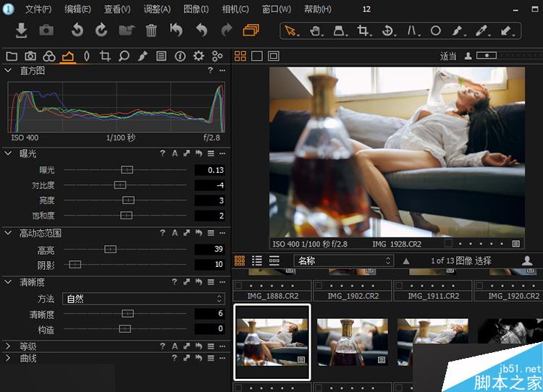
Task: Switch browser to list view
Action: (257, 260)
